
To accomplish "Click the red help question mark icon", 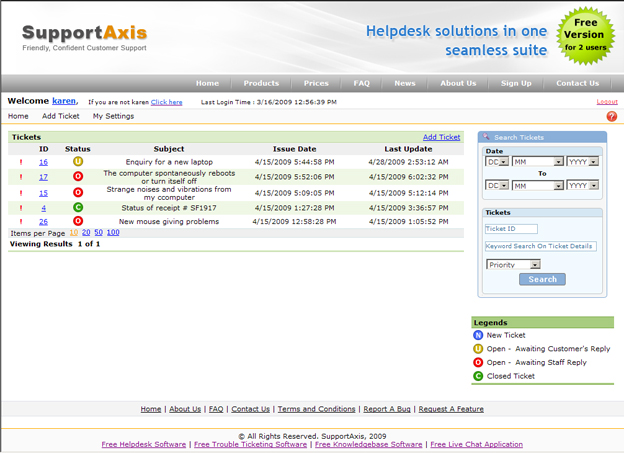I will (x=612, y=116).
